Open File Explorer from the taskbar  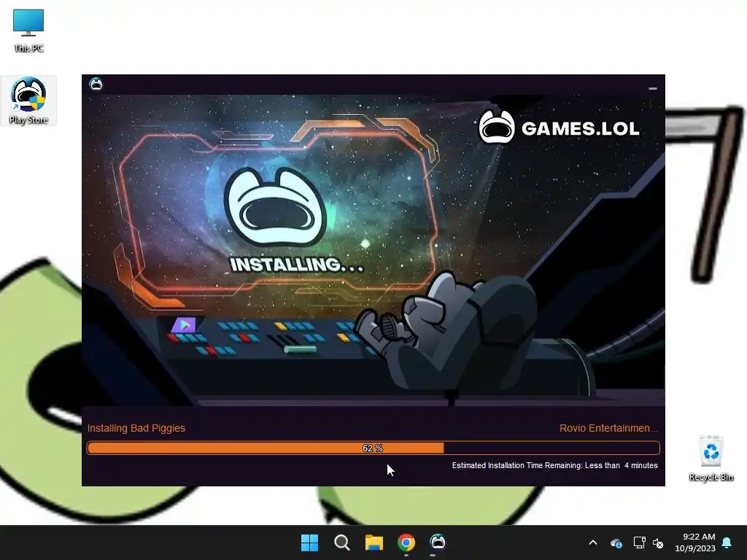coord(374,542)
